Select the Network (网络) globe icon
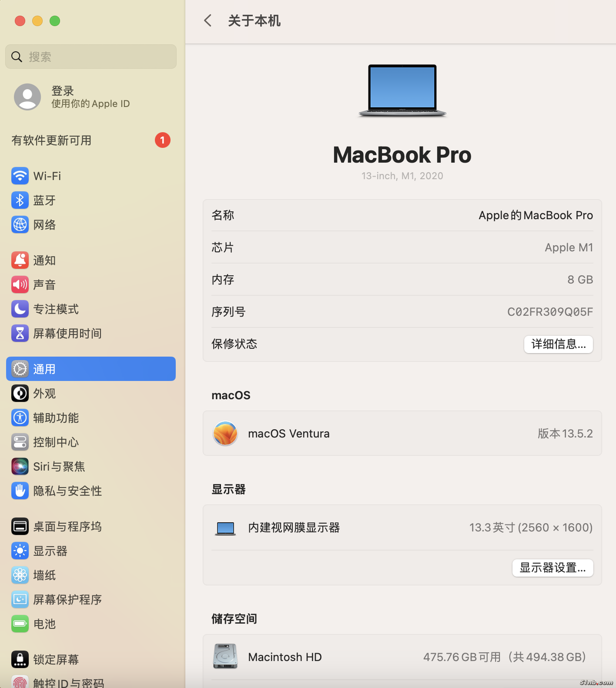This screenshot has width=616, height=688. pos(20,225)
